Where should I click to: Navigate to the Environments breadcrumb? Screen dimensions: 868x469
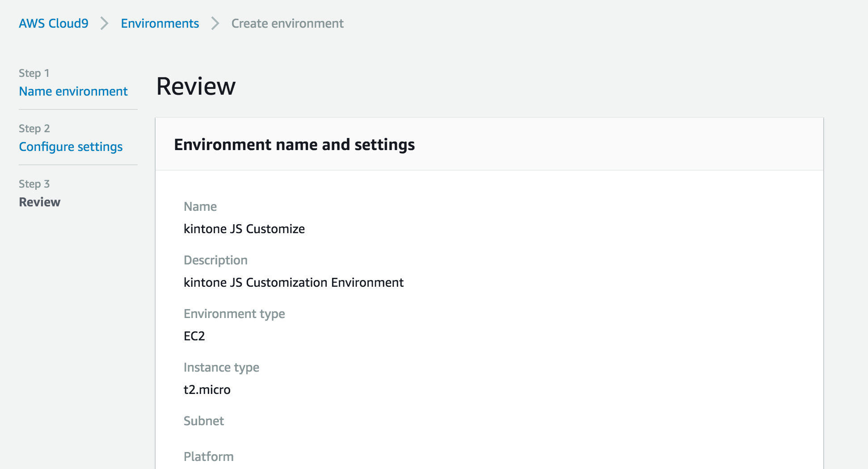[x=160, y=23]
